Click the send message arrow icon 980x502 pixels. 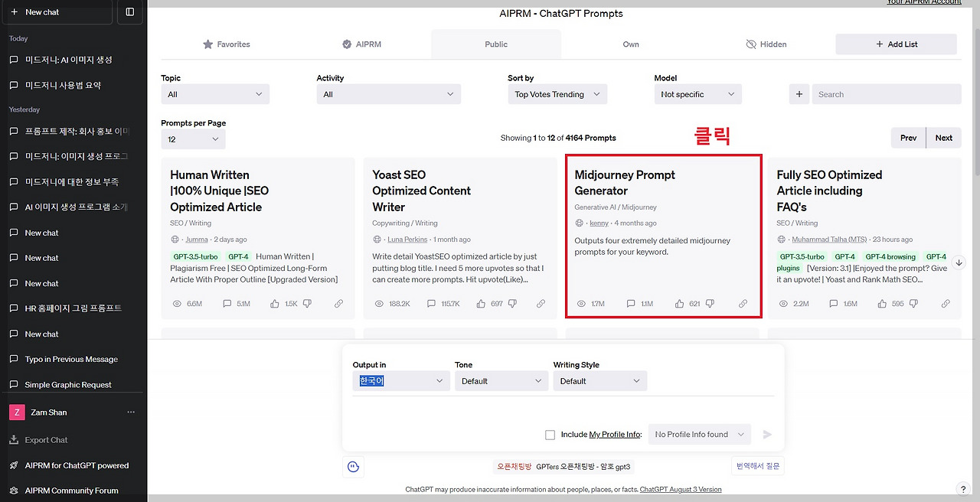pyautogui.click(x=767, y=435)
